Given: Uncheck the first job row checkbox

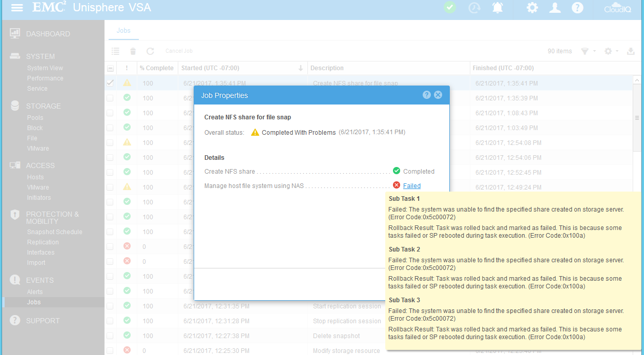Looking at the screenshot, I should click(x=110, y=83).
